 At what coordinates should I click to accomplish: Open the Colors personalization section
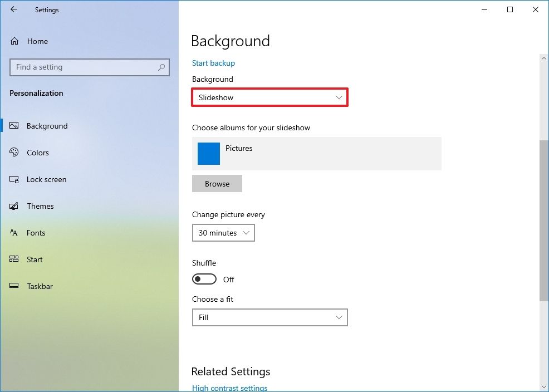[37, 153]
